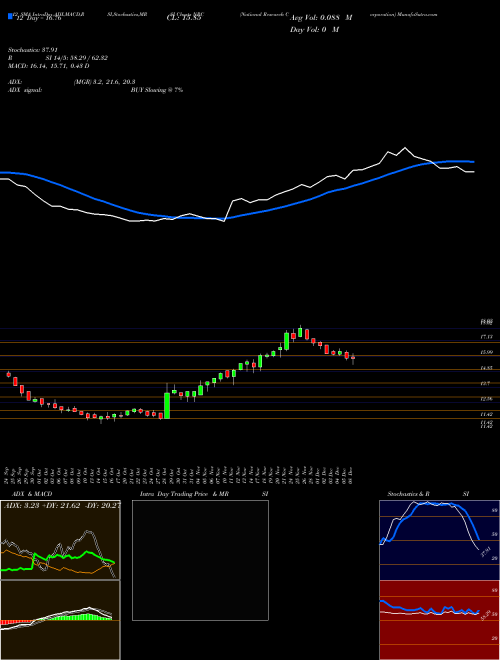Image resolution: width=500 pixels, height=660 pixels.
Task: Click the dark red RSI chart panel
Action: (x=439, y=620)
